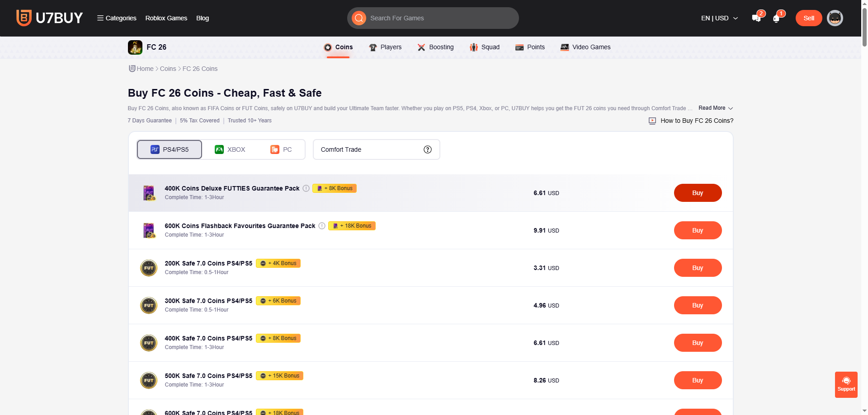Open the Support chat widget
Screen dimensions: 868x415
click(846, 385)
